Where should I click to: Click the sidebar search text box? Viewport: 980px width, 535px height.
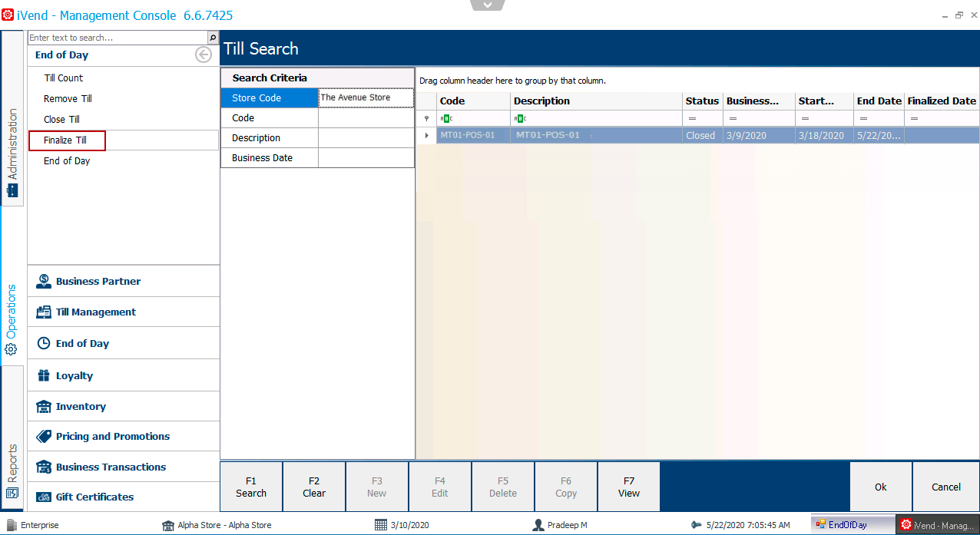(x=118, y=38)
